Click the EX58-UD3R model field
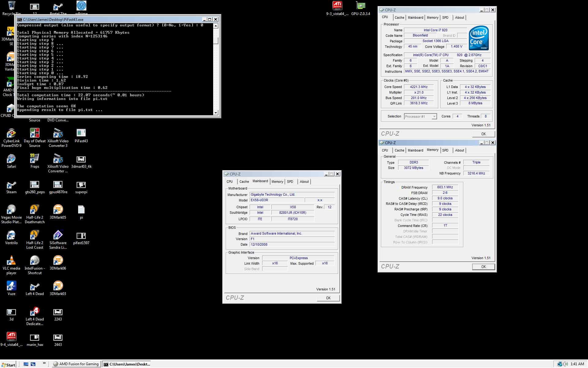588x368 pixels. 277,200
